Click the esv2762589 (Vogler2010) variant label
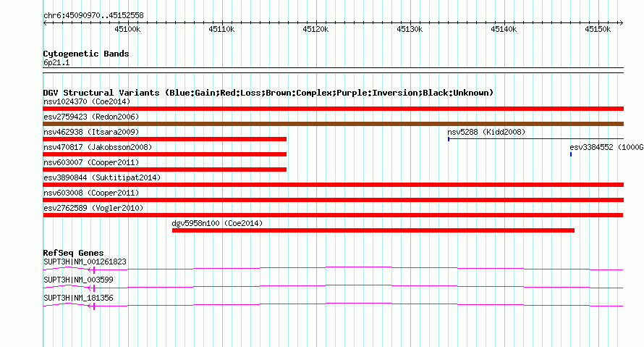Image resolution: width=644 pixels, height=347 pixels. point(93,208)
